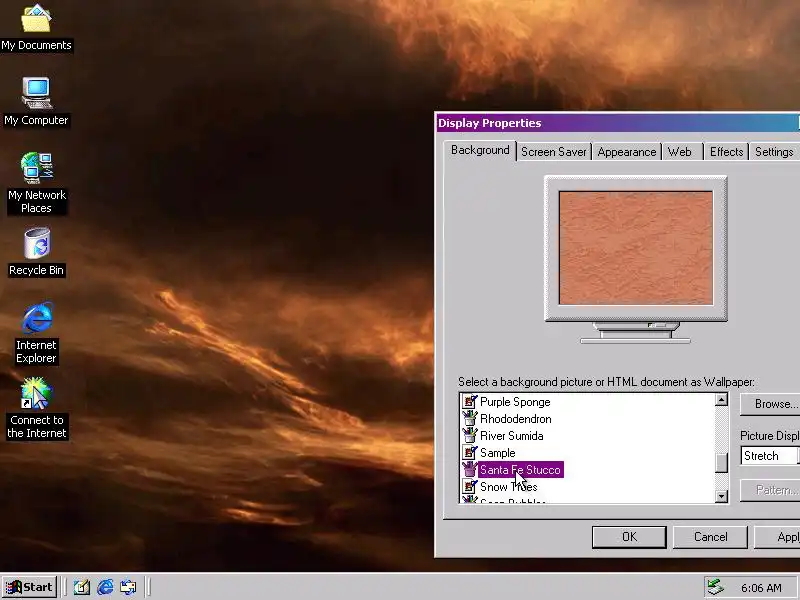
Task: Click the network tray icon
Action: pos(715,588)
